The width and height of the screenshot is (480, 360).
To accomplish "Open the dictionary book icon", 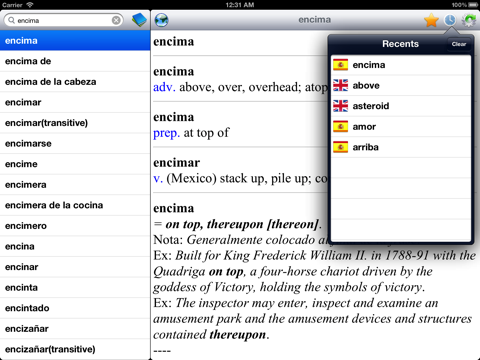I will [x=139, y=20].
